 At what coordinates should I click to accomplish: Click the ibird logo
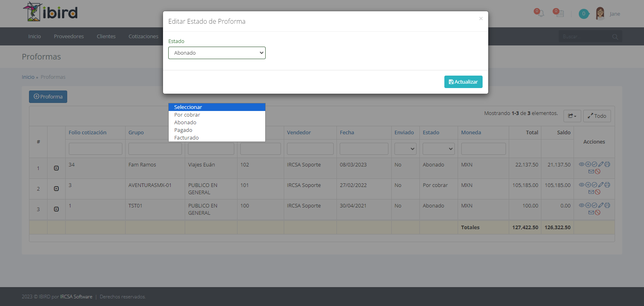50,12
